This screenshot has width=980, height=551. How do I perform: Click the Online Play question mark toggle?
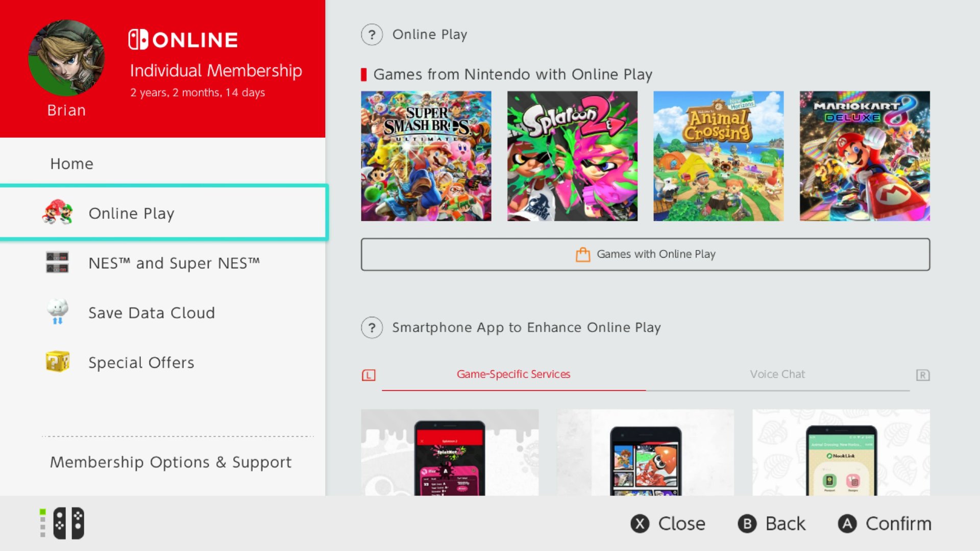(x=372, y=34)
